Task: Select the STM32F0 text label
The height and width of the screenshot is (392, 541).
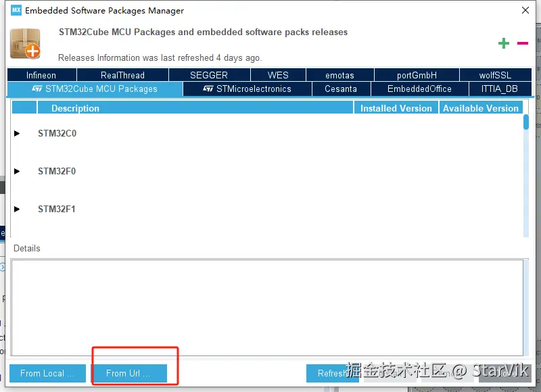Action: (x=57, y=172)
